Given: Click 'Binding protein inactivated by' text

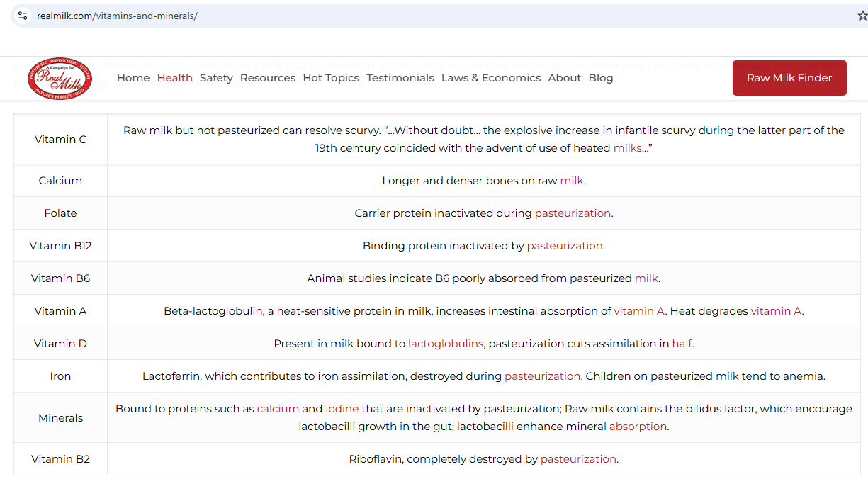Looking at the screenshot, I should [x=444, y=246].
